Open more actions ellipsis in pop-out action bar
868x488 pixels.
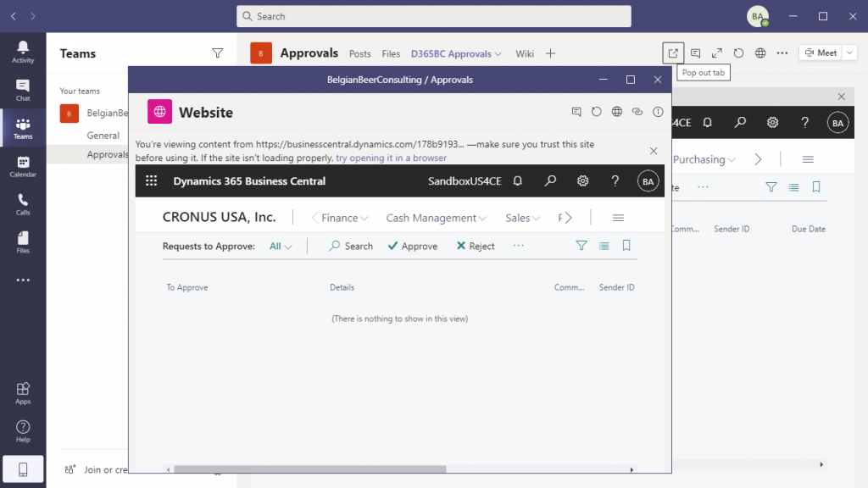point(518,246)
